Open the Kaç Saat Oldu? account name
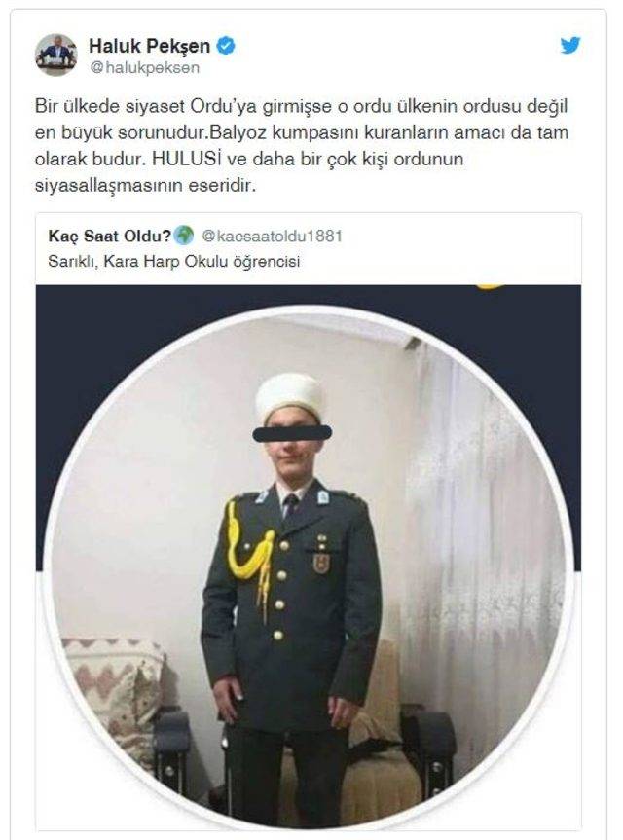Viewport: 623px width, 840px height. tap(109, 236)
